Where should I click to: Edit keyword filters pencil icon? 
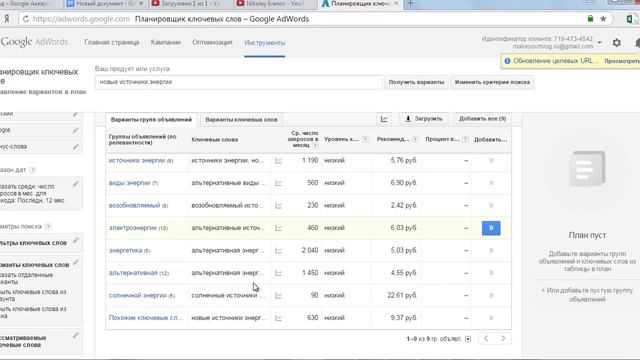click(x=76, y=240)
